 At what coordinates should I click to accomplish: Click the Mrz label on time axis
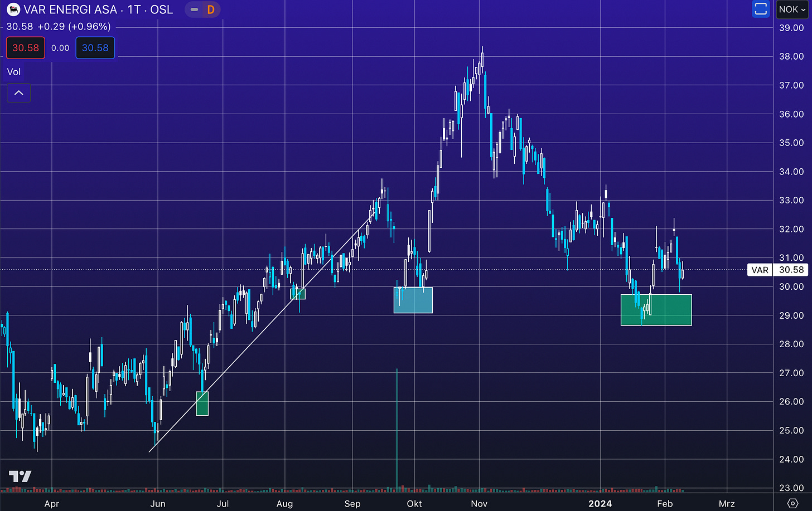click(727, 504)
